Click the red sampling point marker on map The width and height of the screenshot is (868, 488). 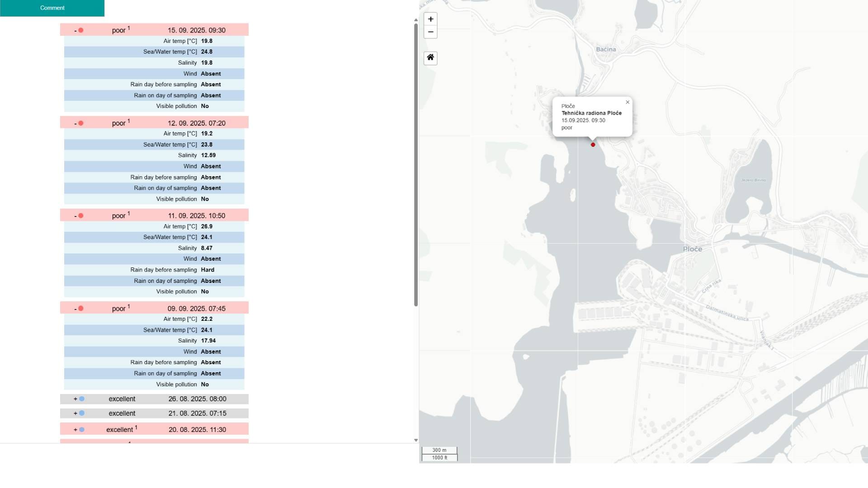[x=593, y=145]
